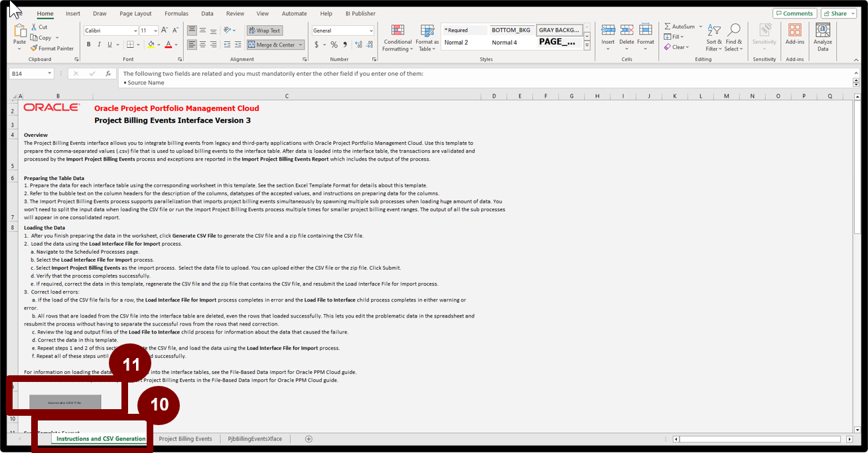
Task: Apply Comma Style number format
Action: click(345, 45)
